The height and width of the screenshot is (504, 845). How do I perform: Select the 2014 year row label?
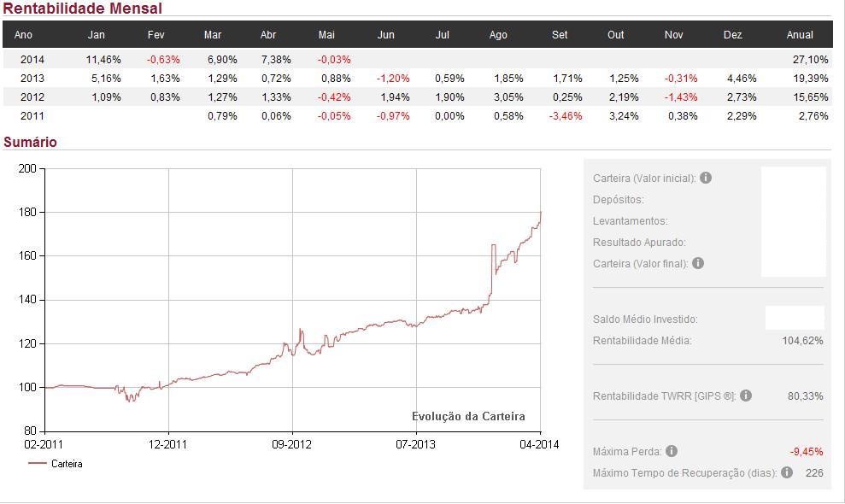point(32,60)
